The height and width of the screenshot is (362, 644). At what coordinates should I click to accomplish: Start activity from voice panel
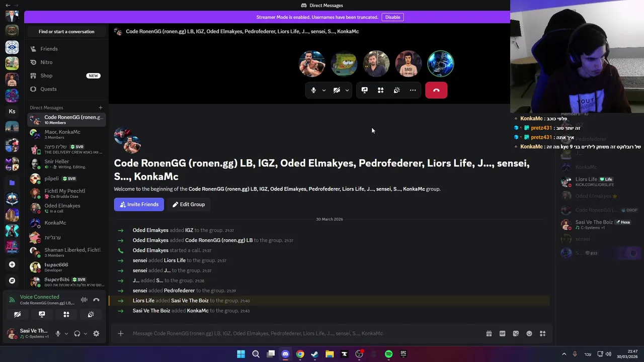(66, 314)
